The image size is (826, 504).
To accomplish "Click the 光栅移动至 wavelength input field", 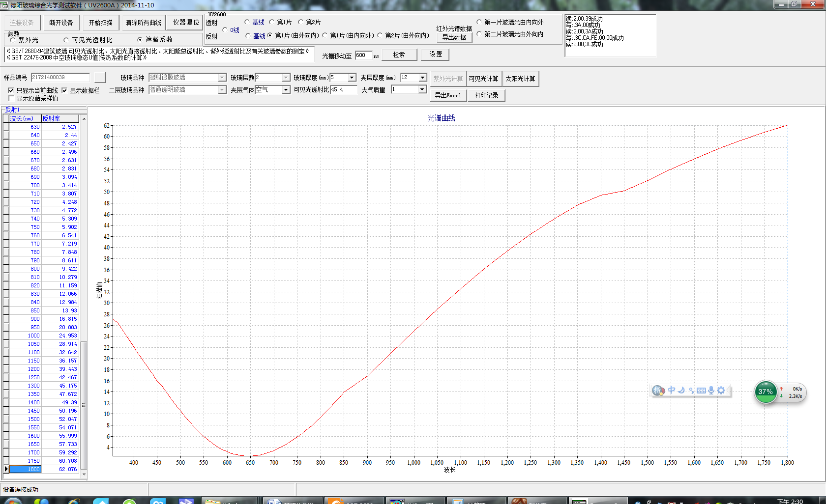I will pyautogui.click(x=363, y=56).
